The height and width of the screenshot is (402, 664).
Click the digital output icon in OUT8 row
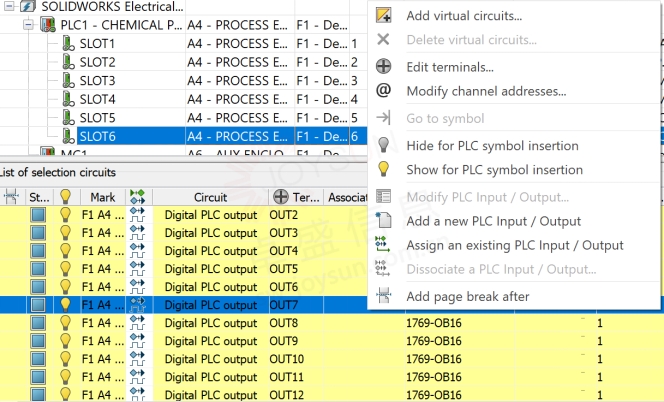click(138, 323)
